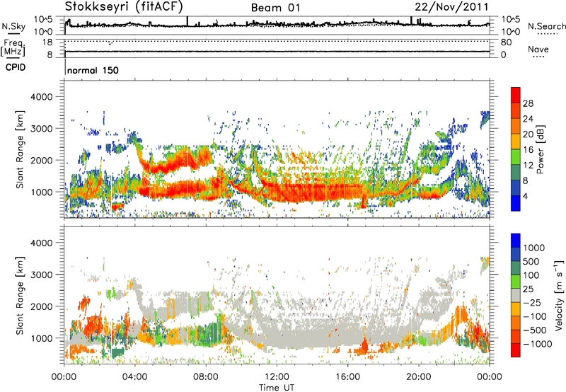
Task: Select the right "10^0" noise axis tick
Action: pyautogui.click(x=511, y=31)
